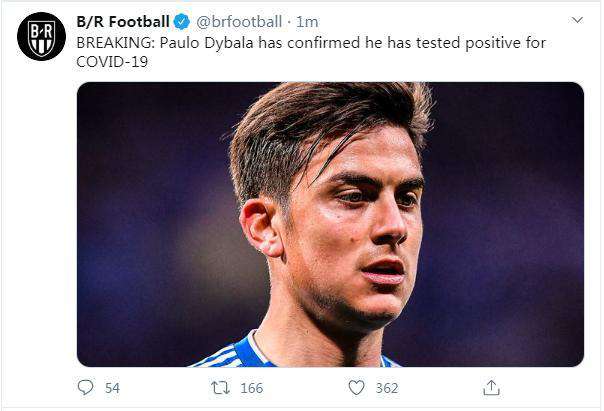Open the Paulo Dybala photo
604x411 pixels.
click(x=330, y=224)
